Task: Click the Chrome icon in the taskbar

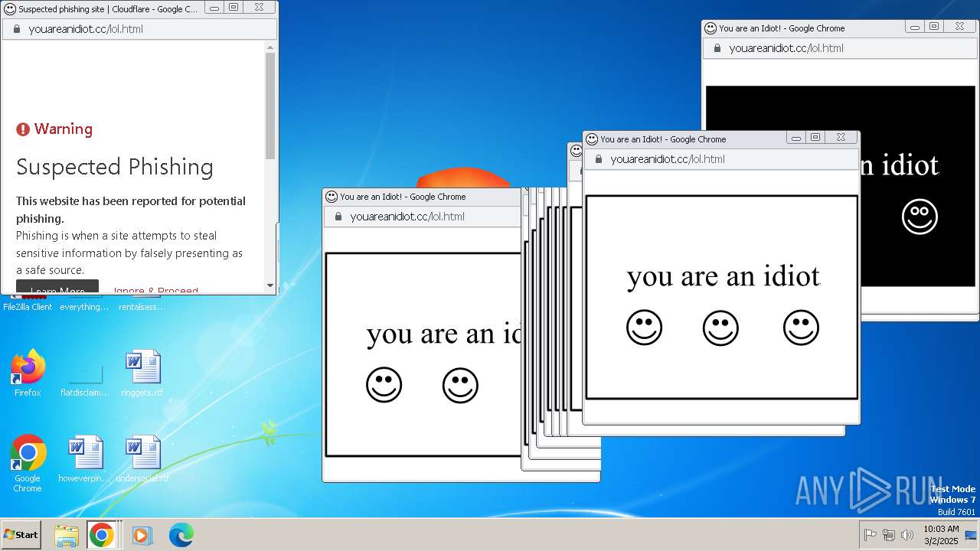Action: [101, 535]
